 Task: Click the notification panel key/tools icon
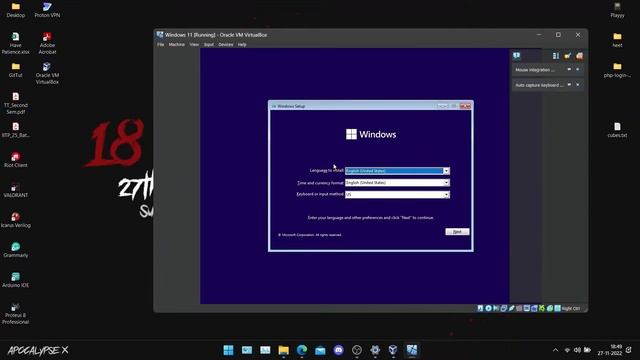(567, 56)
